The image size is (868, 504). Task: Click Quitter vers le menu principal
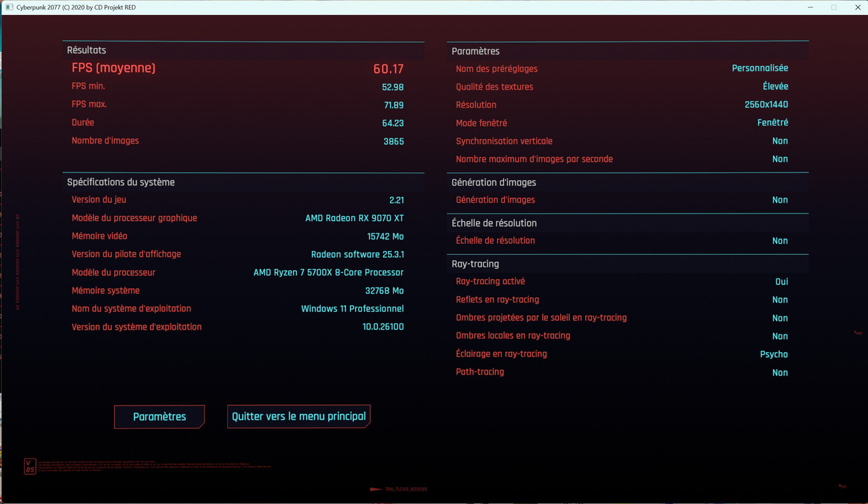(299, 416)
